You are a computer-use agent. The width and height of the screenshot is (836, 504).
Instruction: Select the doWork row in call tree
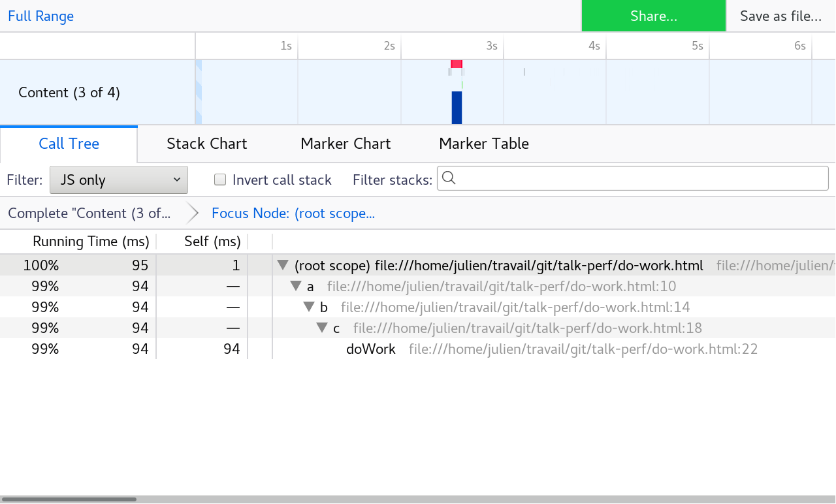point(370,349)
